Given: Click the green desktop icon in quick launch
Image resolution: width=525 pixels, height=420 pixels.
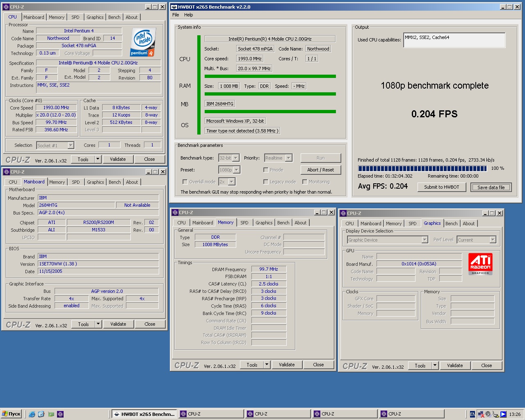Looking at the screenshot, I should [x=51, y=414].
